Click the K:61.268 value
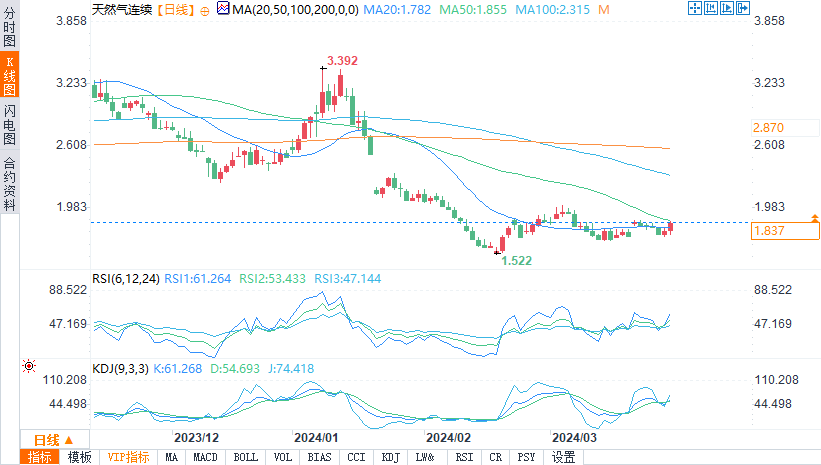The width and height of the screenshot is (821, 465). (177, 369)
